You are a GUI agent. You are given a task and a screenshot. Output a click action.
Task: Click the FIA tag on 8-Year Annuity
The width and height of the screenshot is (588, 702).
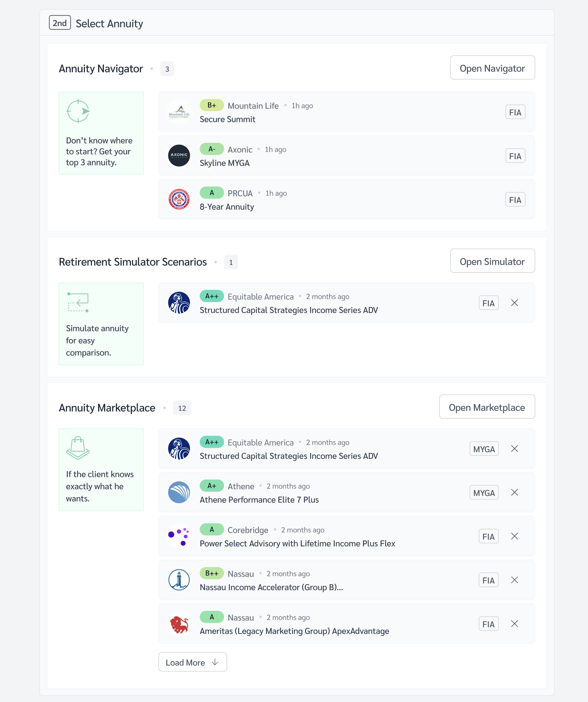point(515,200)
